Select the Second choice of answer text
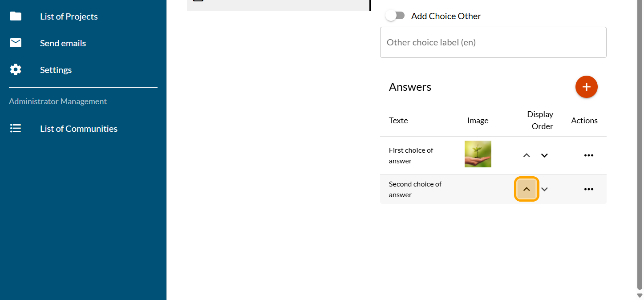Image resolution: width=644 pixels, height=300 pixels. coord(415,189)
